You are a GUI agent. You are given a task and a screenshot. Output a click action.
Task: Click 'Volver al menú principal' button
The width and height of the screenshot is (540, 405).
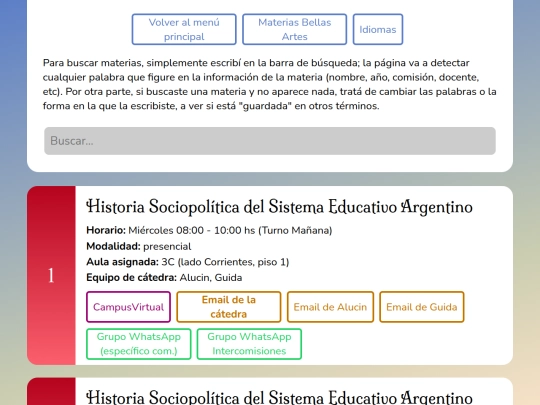184,29
